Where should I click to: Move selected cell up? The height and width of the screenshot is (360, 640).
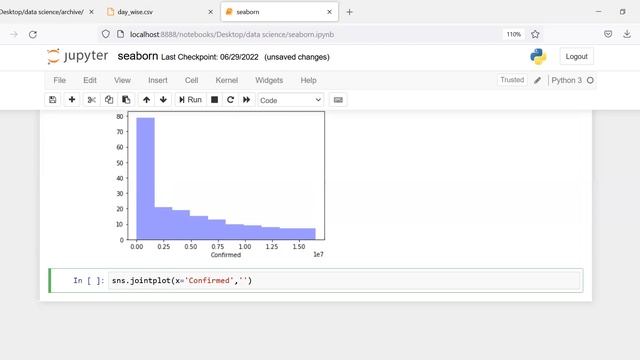coord(146,100)
